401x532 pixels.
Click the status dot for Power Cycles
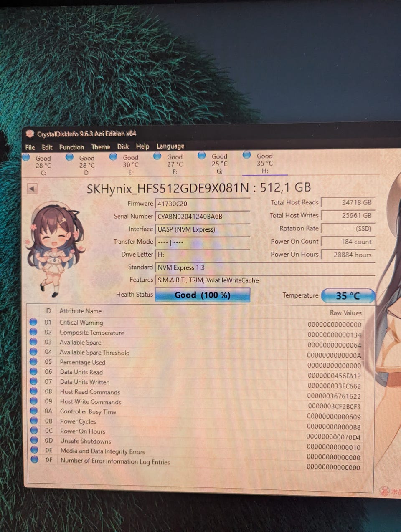point(33,421)
